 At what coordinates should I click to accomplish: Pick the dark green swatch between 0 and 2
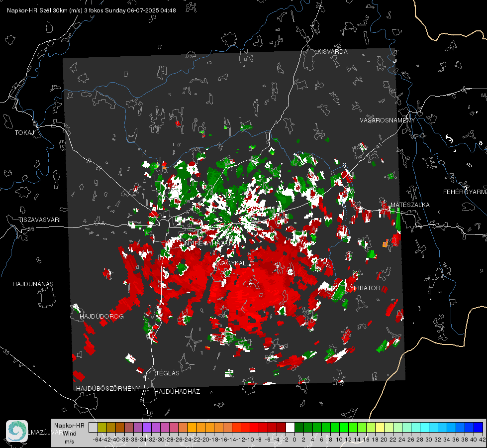click(x=299, y=427)
